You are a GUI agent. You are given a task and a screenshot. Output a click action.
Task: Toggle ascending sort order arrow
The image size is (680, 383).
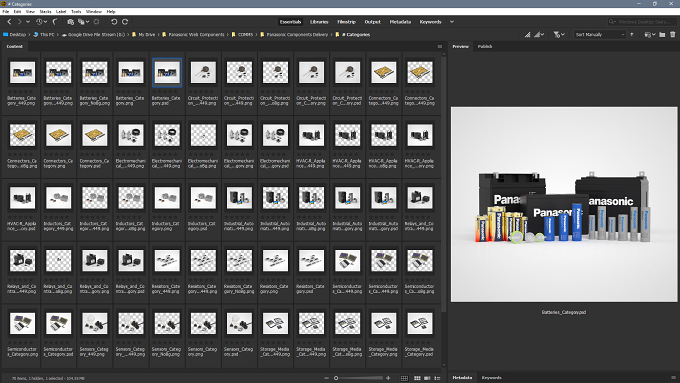click(632, 35)
